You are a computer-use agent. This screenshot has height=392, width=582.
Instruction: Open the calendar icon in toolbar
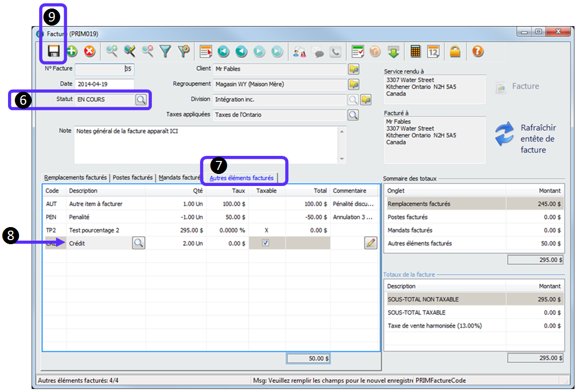coord(433,51)
